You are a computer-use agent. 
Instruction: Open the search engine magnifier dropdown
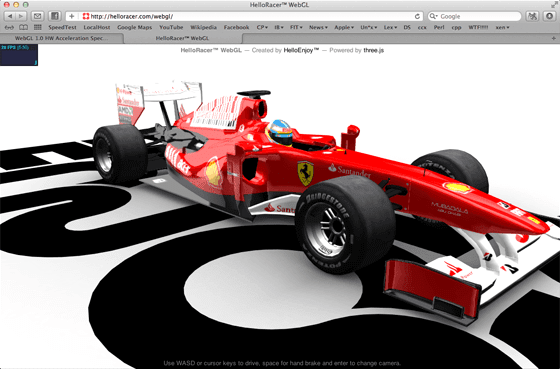(433, 16)
